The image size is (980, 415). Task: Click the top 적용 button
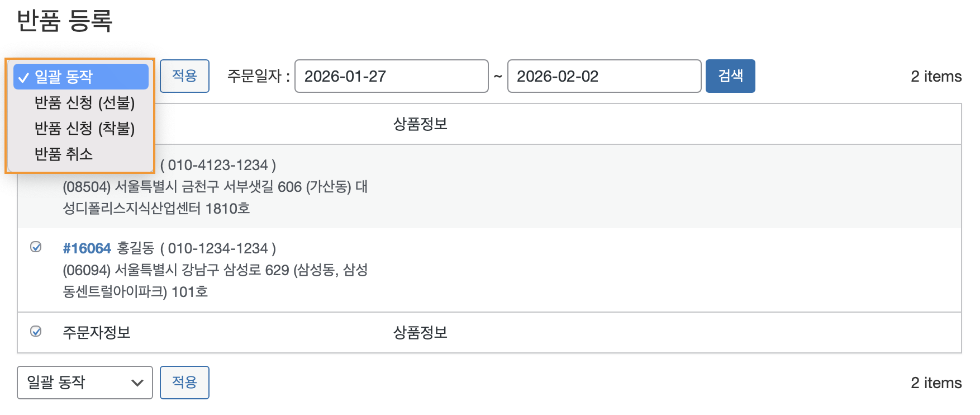click(x=184, y=76)
